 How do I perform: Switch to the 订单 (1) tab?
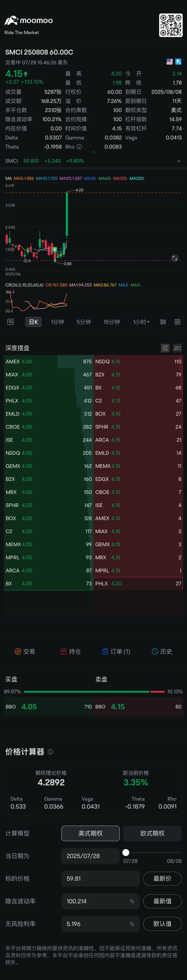(116, 652)
